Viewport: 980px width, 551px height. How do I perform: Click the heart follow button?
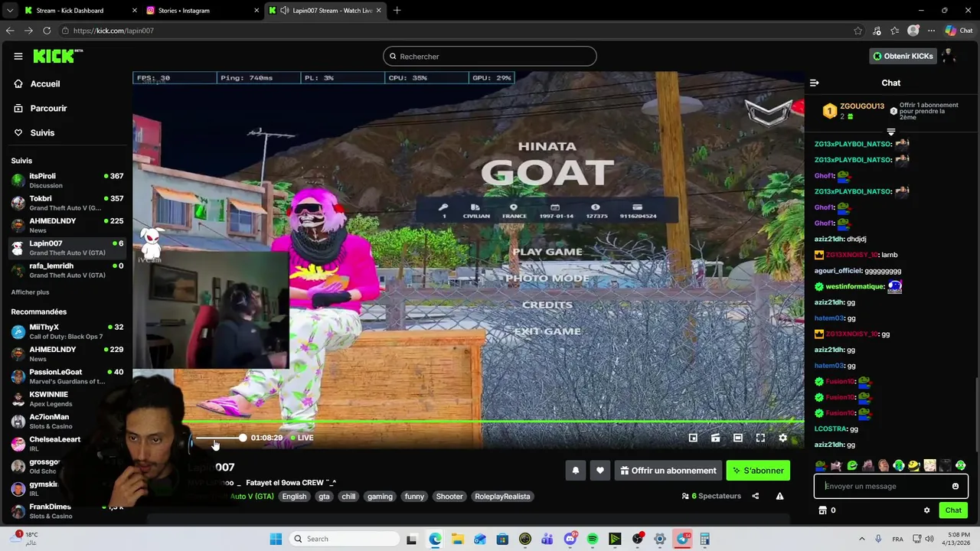pos(600,471)
